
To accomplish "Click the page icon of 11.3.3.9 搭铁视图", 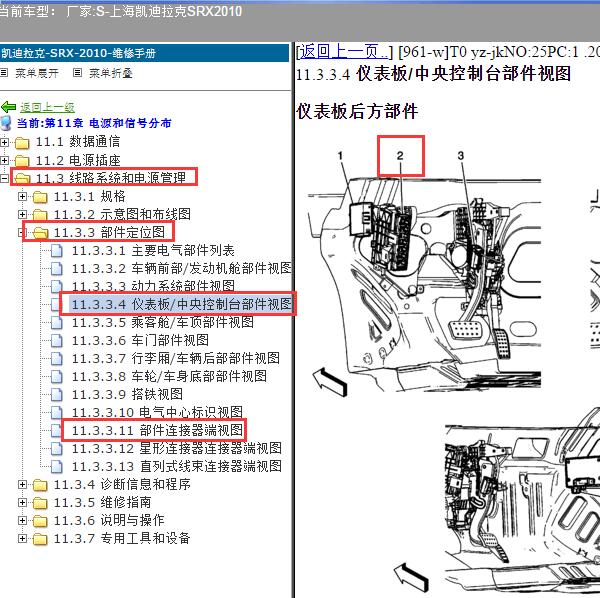I will point(57,394).
